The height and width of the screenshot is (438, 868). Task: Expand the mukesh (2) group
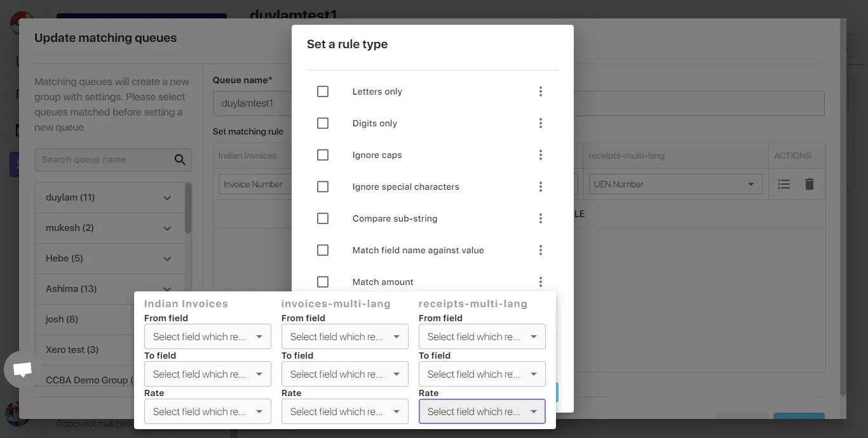click(167, 229)
